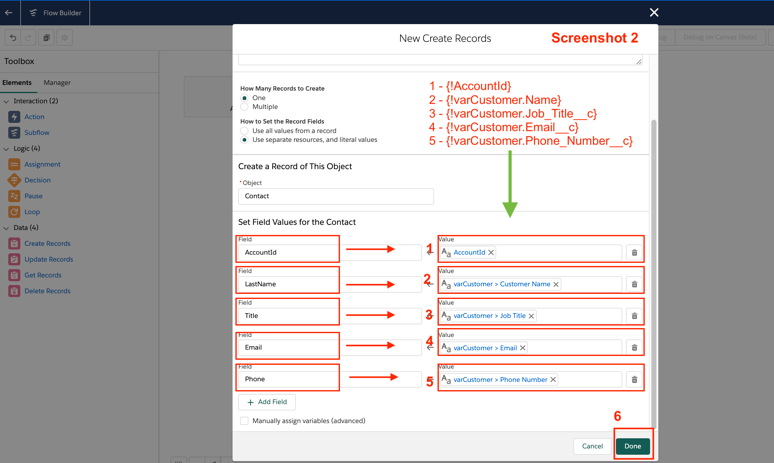Collapse the Interaction (2) section
The image size is (774, 463).
[6, 101]
